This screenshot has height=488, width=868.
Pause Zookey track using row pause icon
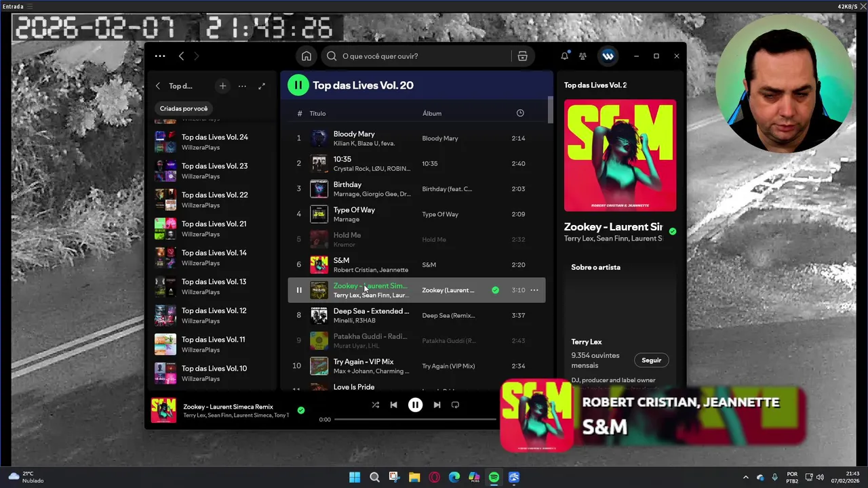pos(298,290)
